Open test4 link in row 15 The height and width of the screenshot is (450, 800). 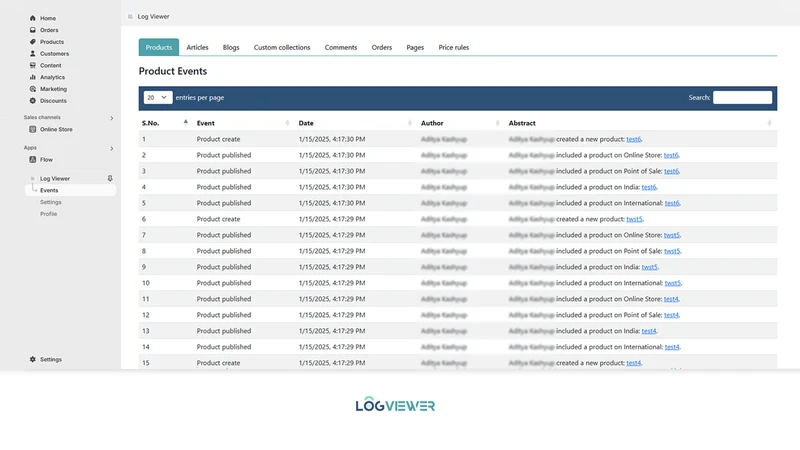pyautogui.click(x=633, y=363)
